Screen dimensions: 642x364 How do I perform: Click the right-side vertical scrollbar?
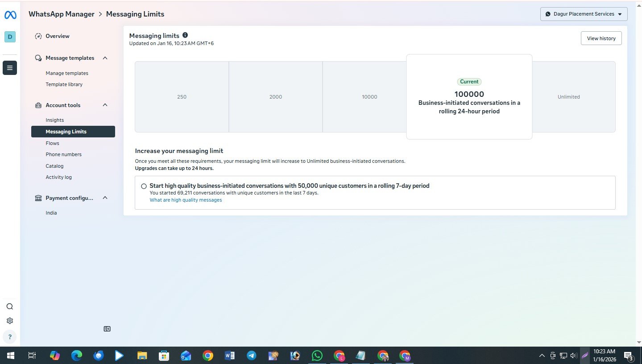[639, 178]
